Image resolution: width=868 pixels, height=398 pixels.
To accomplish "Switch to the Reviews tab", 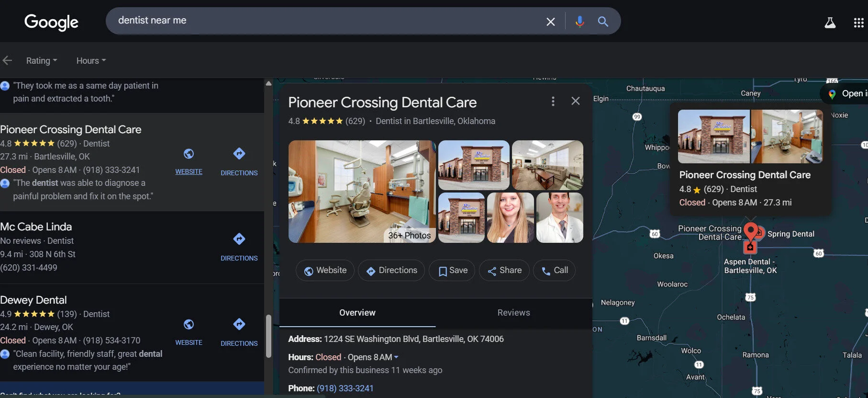I will [513, 313].
